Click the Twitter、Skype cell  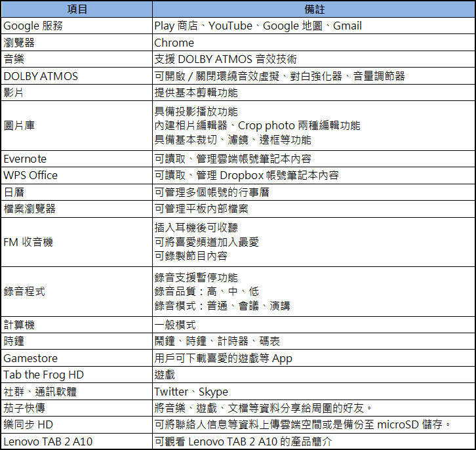point(314,392)
